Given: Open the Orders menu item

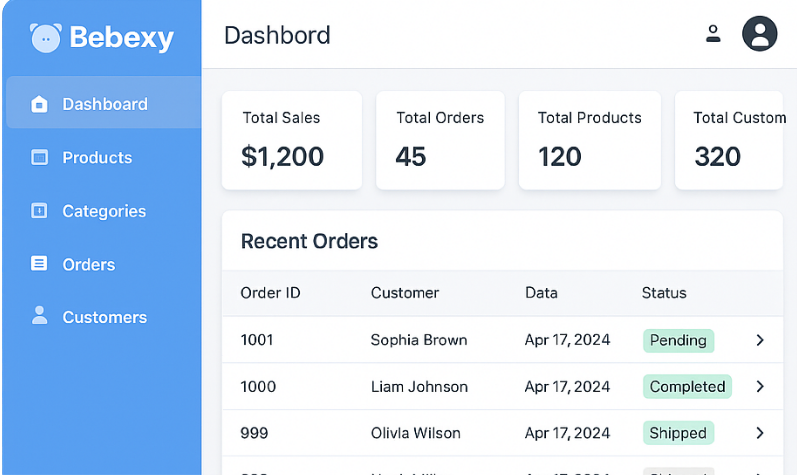Looking at the screenshot, I should coord(88,264).
